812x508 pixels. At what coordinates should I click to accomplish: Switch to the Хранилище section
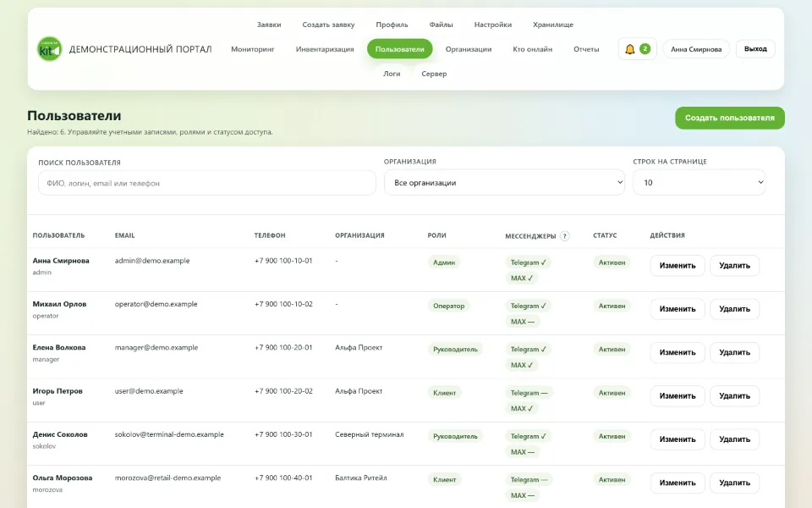[x=553, y=25]
